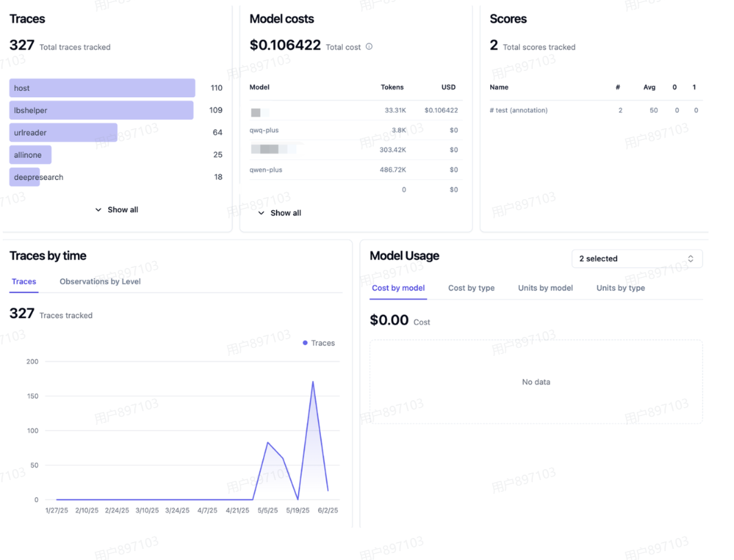This screenshot has height=560, width=734.
Task: Switch to Observations by Level tab
Action: (100, 282)
